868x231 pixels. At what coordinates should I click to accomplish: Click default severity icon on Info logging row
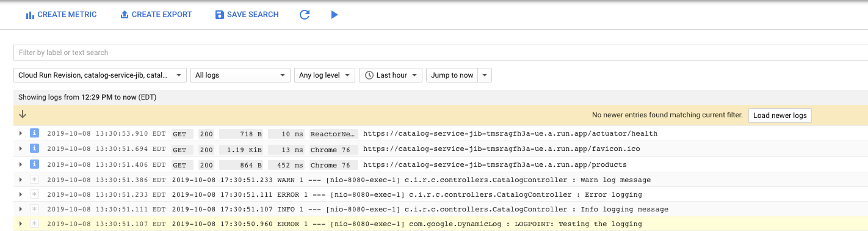click(x=35, y=209)
